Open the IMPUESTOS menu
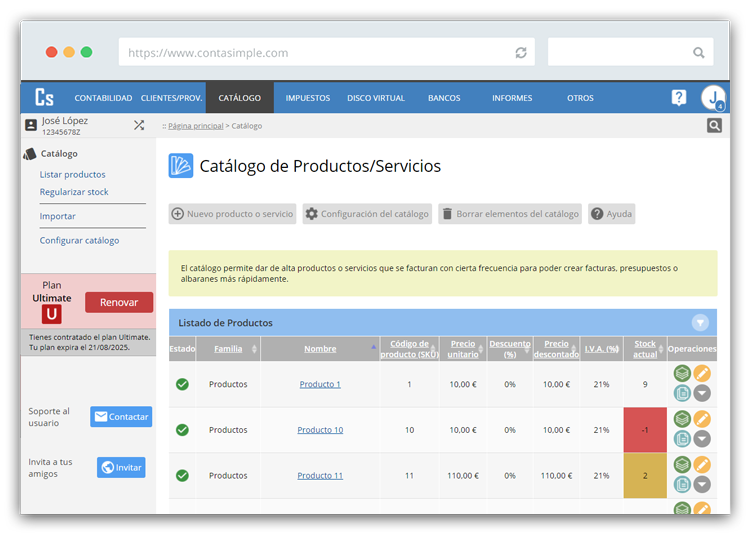Image resolution: width=750 pixels, height=539 pixels. pos(307,98)
